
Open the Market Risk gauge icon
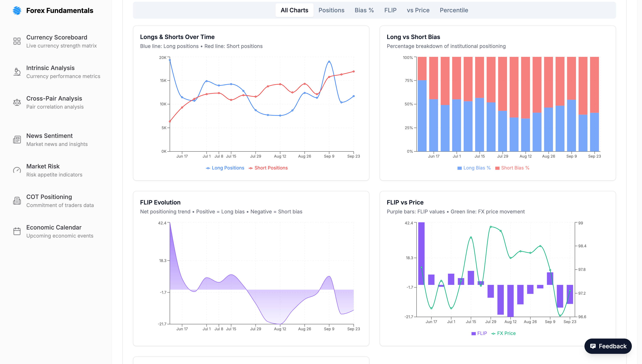click(x=17, y=170)
